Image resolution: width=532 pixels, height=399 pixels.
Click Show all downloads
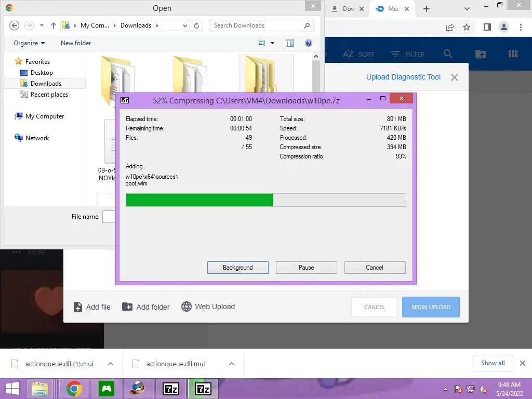pyautogui.click(x=493, y=363)
